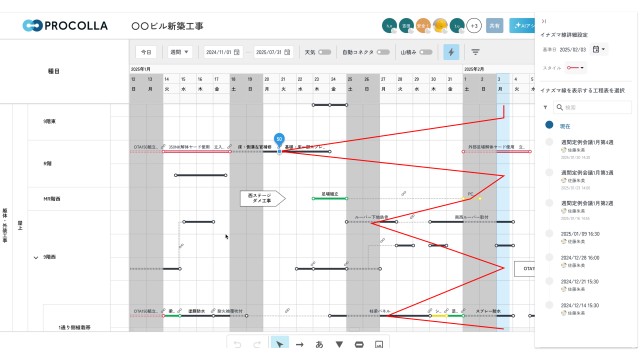This screenshot has height=360, width=640.
Task: Toggle the 自動コネクタ switch
Action: tap(383, 52)
